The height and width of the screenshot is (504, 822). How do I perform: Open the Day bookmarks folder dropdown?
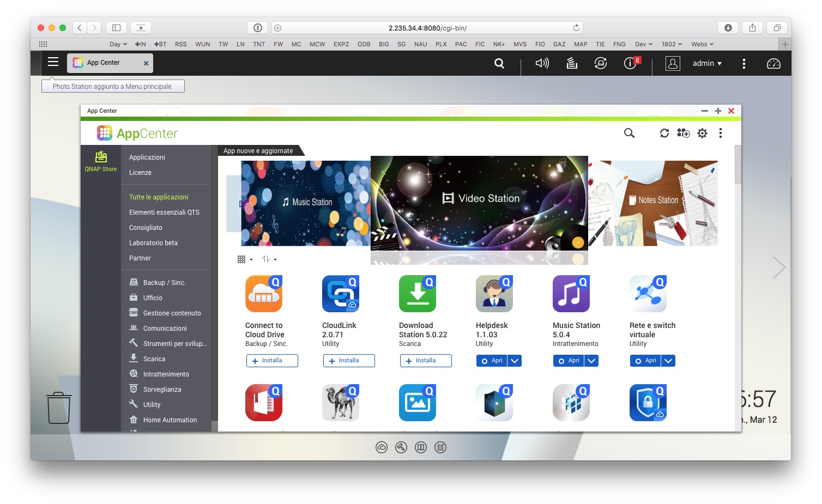tap(118, 44)
